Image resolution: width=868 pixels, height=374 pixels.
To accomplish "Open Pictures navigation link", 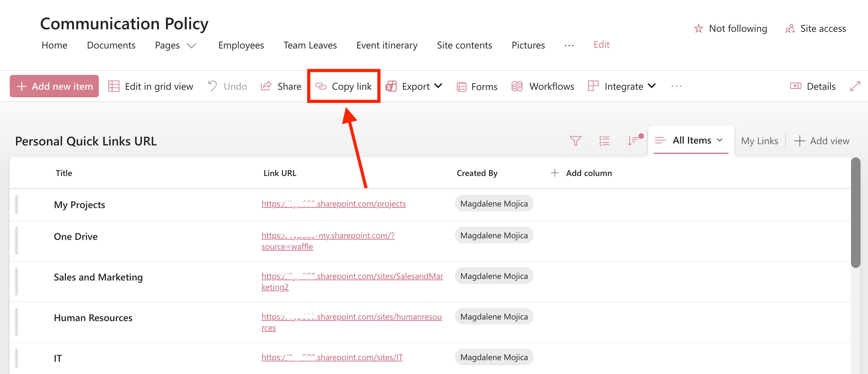I will click(528, 45).
